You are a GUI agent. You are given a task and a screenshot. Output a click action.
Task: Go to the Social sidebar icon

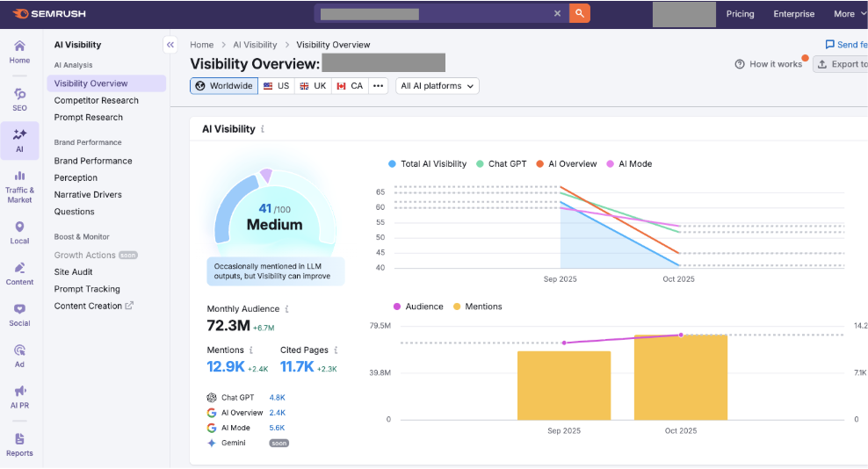[x=19, y=314]
